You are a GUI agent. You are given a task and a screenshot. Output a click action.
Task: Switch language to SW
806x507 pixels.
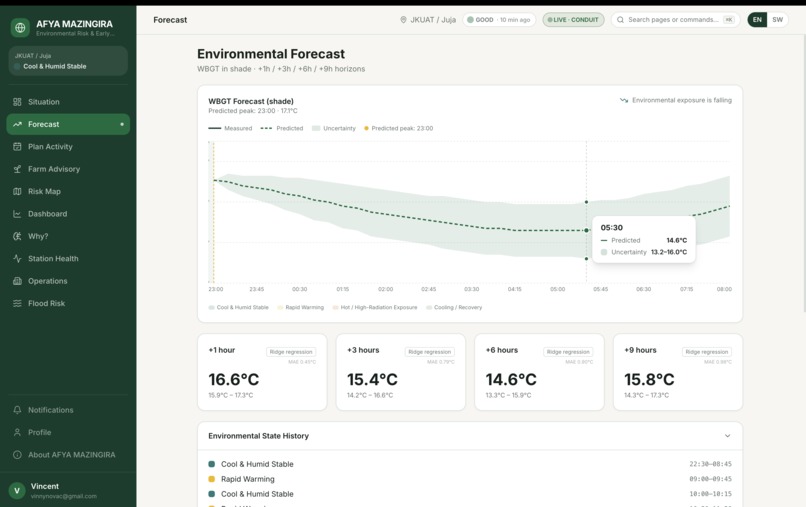(777, 20)
